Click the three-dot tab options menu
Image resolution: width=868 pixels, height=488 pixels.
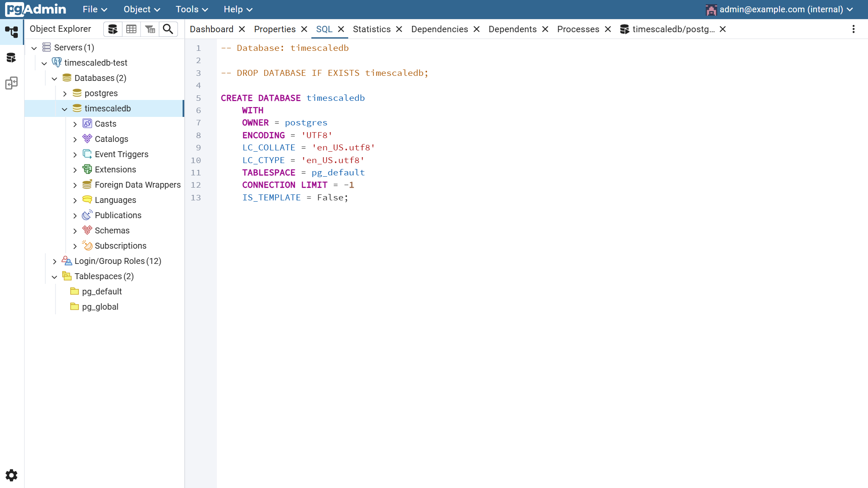click(853, 29)
